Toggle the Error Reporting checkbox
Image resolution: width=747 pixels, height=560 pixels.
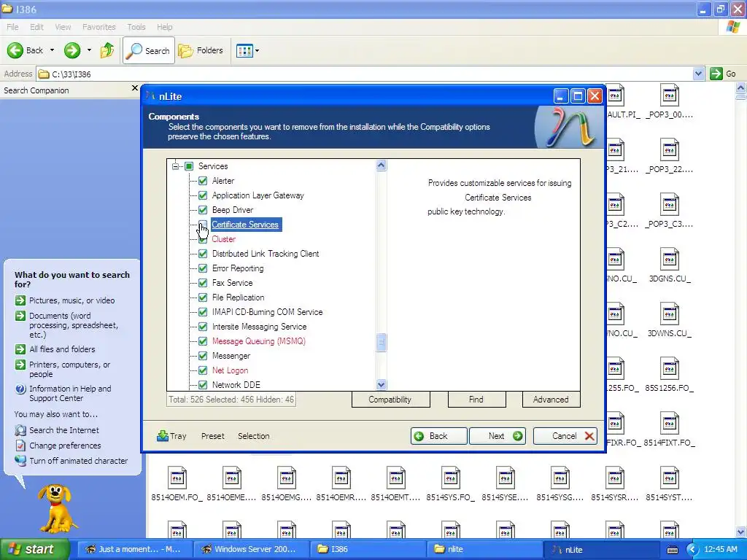pyautogui.click(x=203, y=268)
